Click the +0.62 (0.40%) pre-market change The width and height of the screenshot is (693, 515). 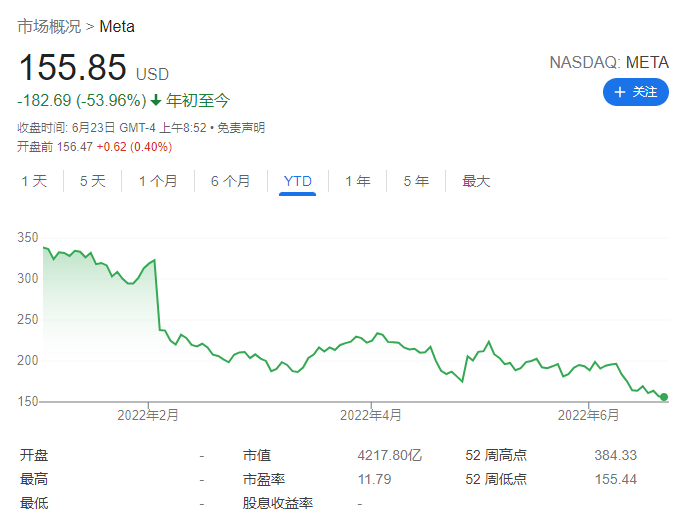point(134,147)
